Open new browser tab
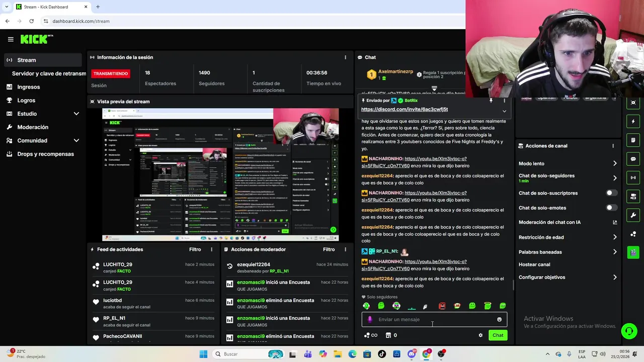The height and width of the screenshot is (362, 644). [98, 7]
